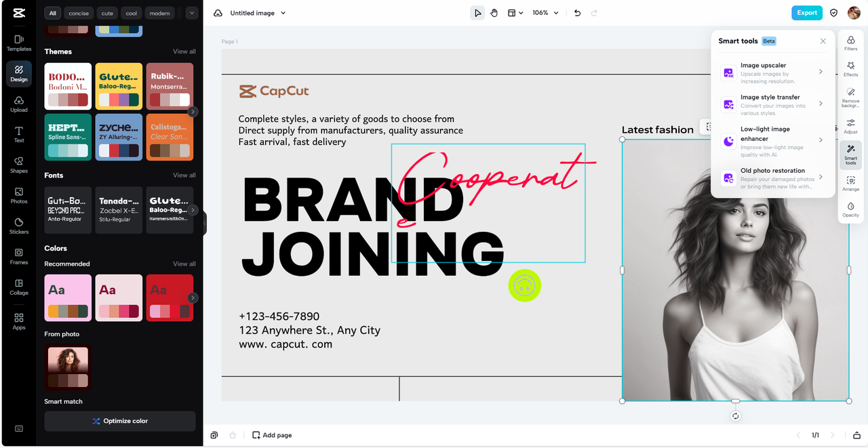Open the Templates panel in sidebar
This screenshot has height=448, width=868.
pos(19,43)
